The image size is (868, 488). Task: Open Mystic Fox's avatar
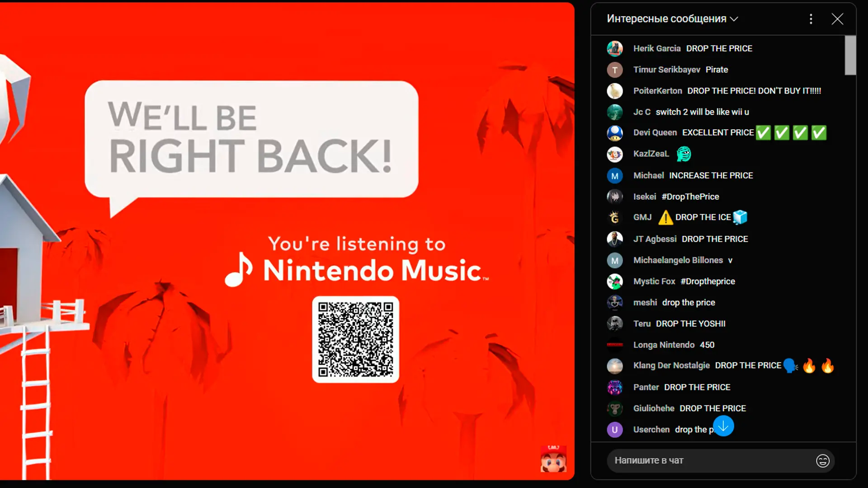tap(615, 282)
